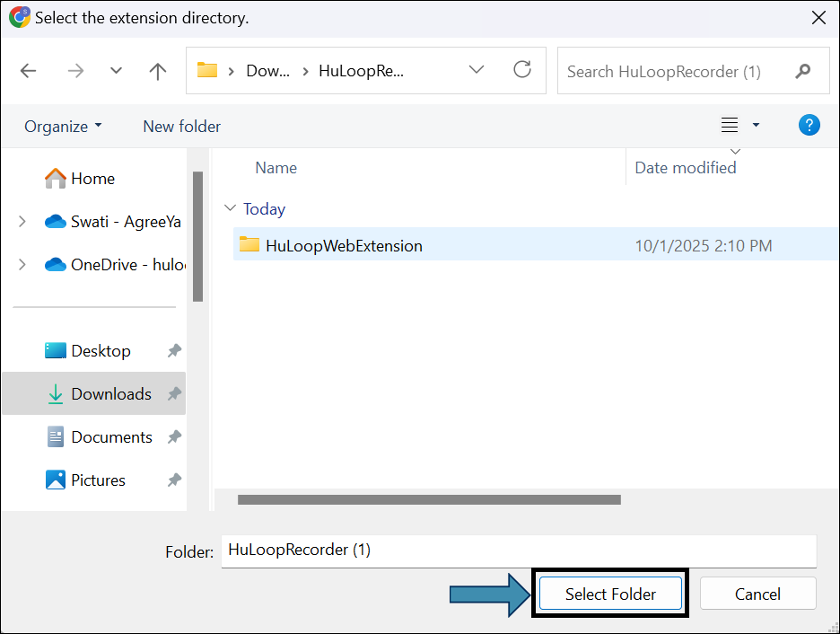Image resolution: width=840 pixels, height=634 pixels.
Task: Open more view options dropdown
Action: tap(756, 125)
